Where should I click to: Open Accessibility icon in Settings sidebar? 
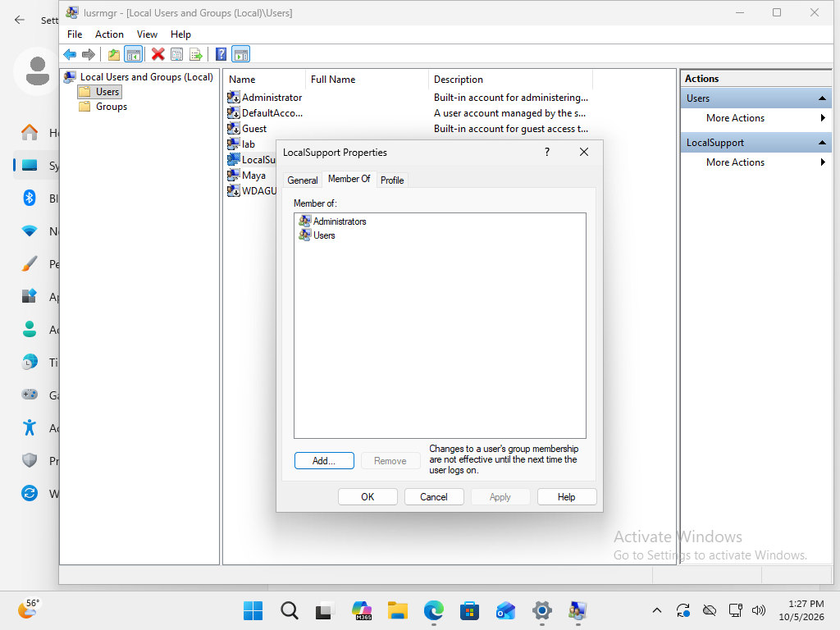(30, 427)
